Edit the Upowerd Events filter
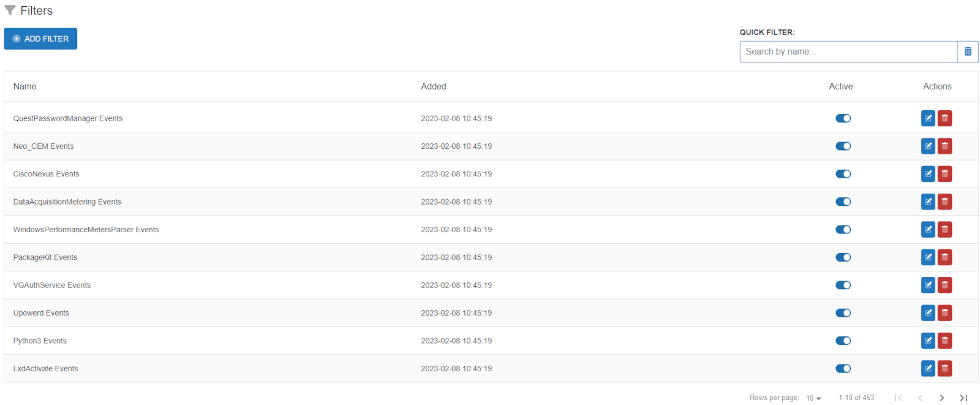The width and height of the screenshot is (980, 405). point(928,313)
